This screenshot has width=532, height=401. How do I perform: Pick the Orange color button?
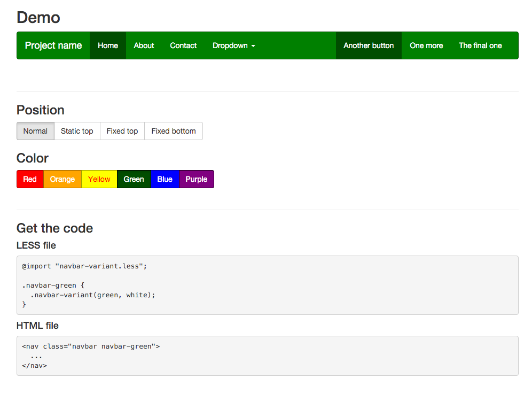[62, 179]
